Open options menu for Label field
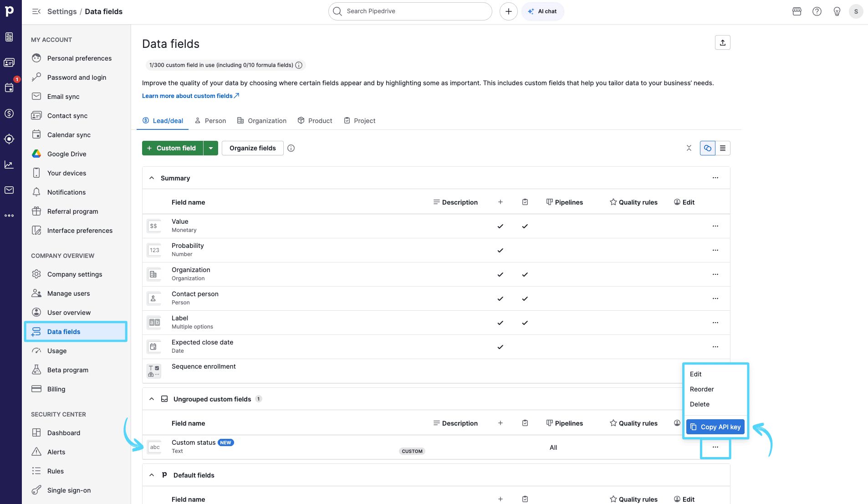Image resolution: width=868 pixels, height=504 pixels. [x=715, y=323]
